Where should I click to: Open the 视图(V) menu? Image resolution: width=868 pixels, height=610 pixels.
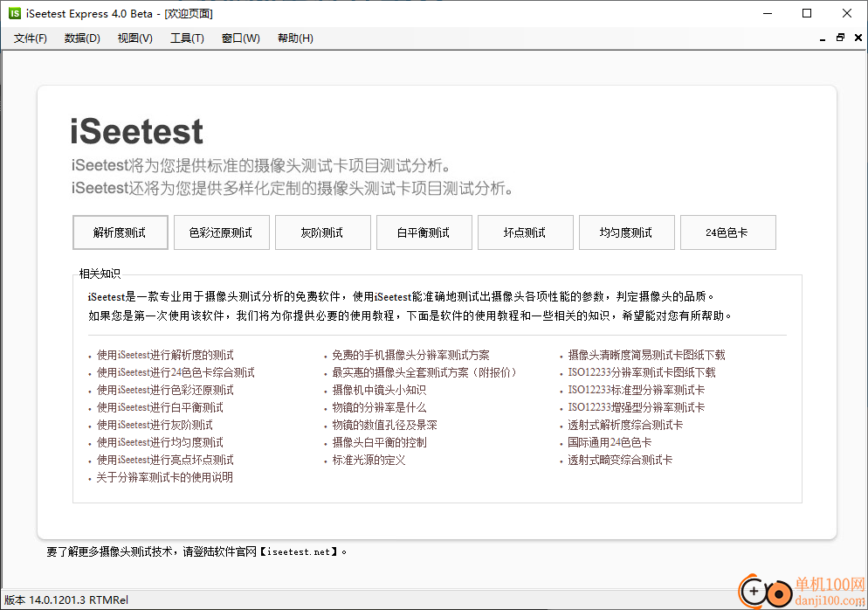135,38
